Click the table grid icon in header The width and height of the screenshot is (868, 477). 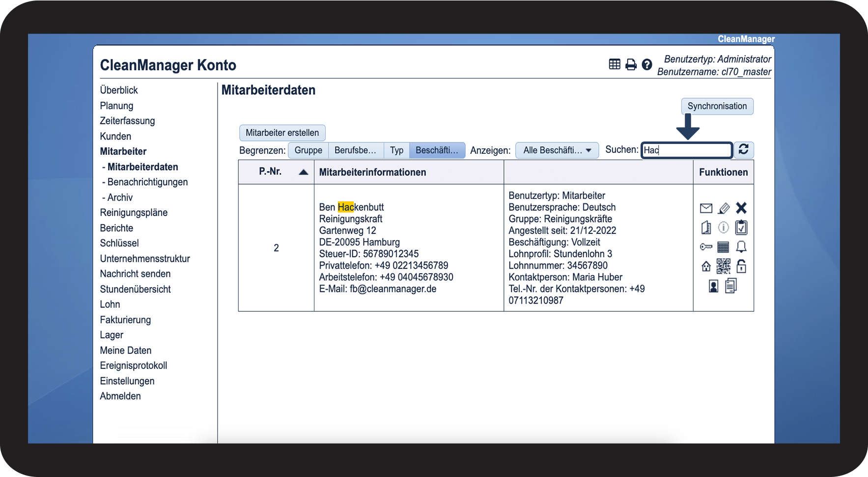click(x=615, y=64)
